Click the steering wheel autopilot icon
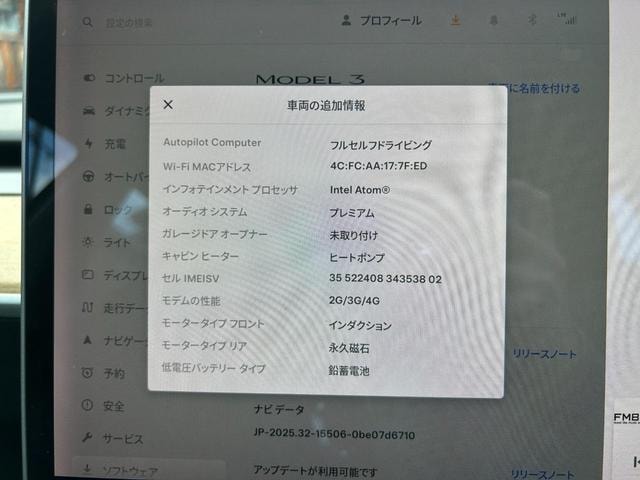Screen dimensions: 640x480 89,176
